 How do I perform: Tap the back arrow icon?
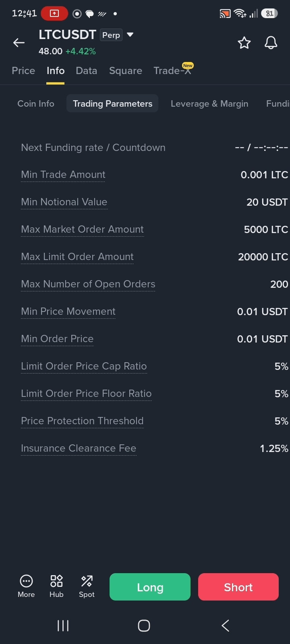pyautogui.click(x=19, y=43)
